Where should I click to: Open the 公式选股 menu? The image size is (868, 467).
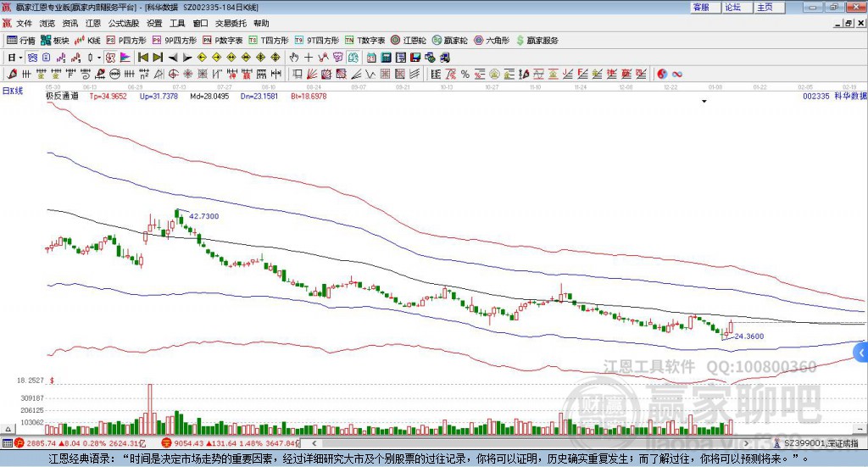[x=124, y=23]
